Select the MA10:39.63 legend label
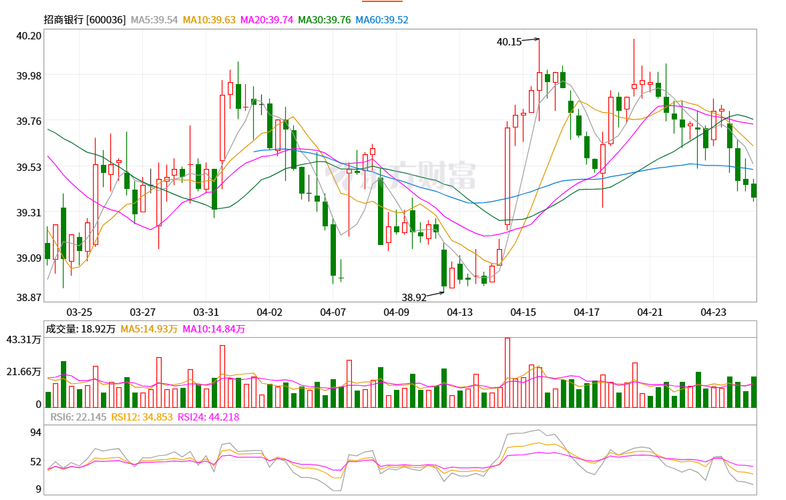Image resolution: width=786 pixels, height=500 pixels. 209,20
